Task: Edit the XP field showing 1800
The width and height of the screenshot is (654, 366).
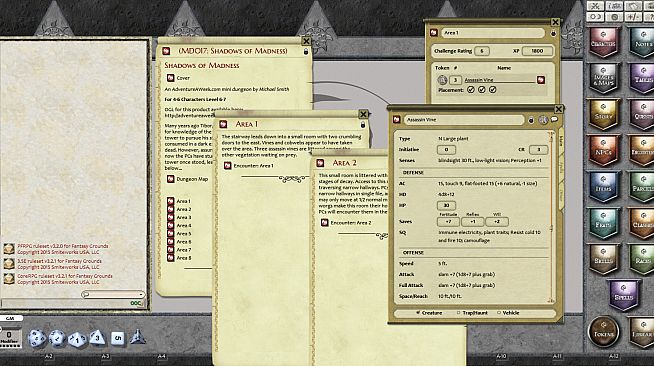Action: coord(537,51)
